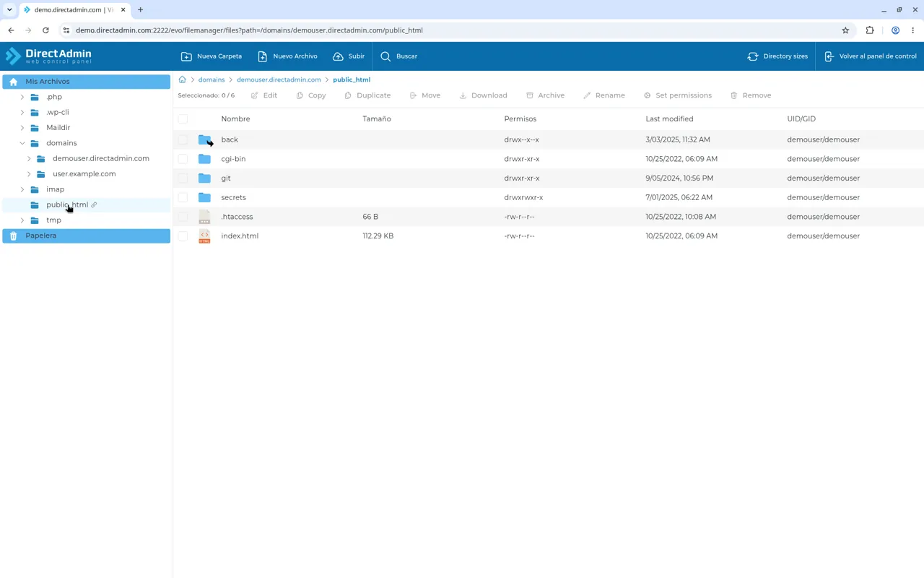Check the box for the back folder
Screen dimensions: 924x578
point(183,139)
